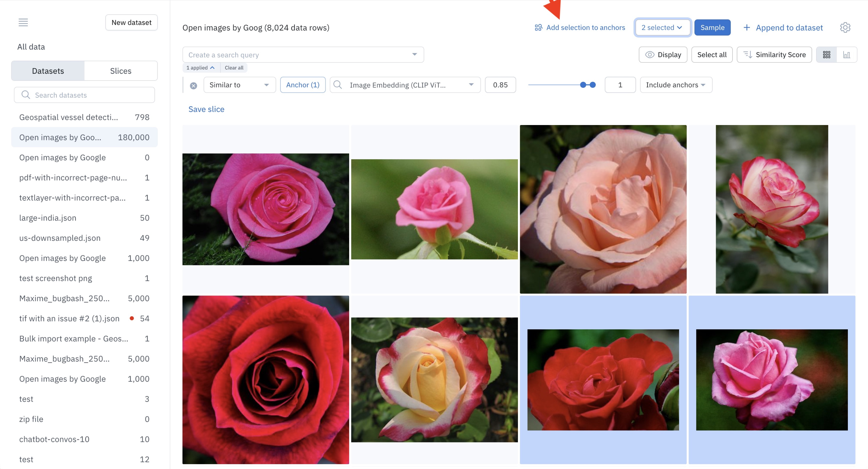Select the Datasets tab
Image resolution: width=868 pixels, height=469 pixels.
point(48,71)
